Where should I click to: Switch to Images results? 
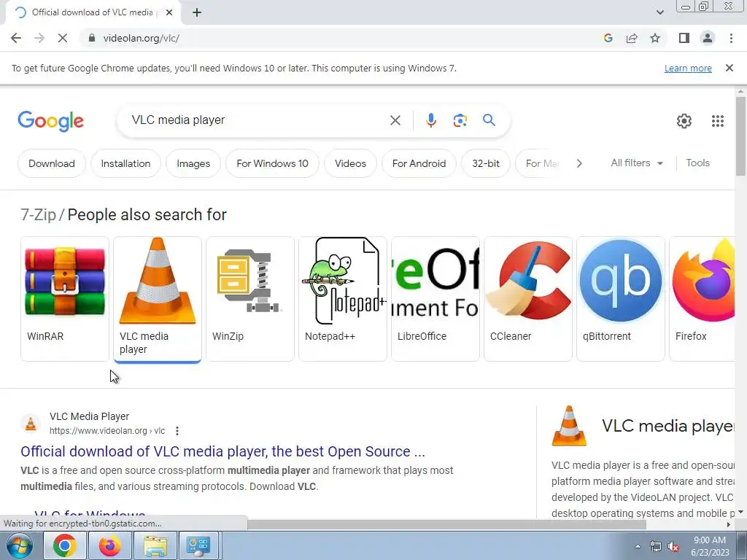(193, 163)
